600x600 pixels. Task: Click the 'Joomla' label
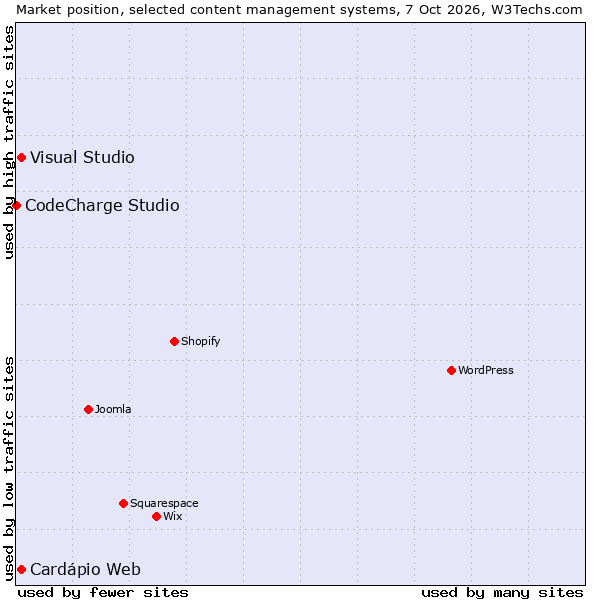pos(113,409)
